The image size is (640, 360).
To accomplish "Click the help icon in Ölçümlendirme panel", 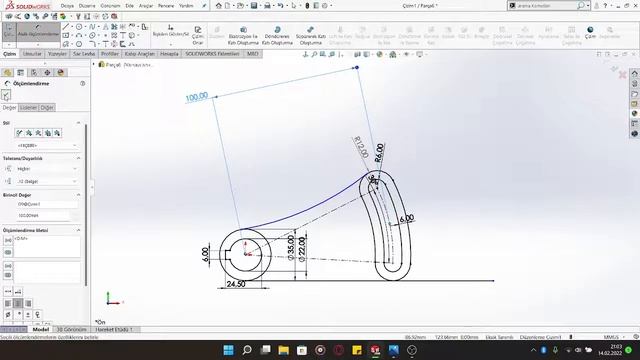I will tap(82, 83).
